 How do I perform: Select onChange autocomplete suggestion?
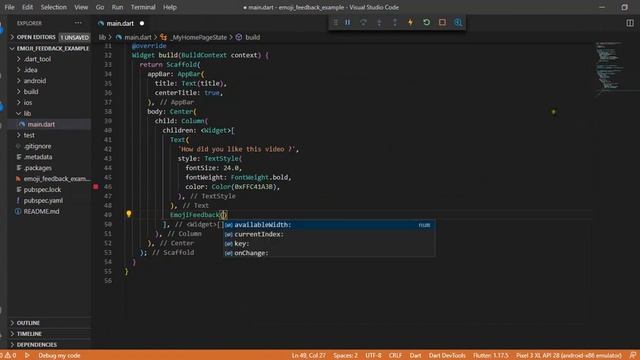point(329,253)
